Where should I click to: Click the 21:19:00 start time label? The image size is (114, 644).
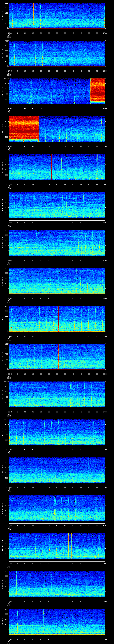click(x=9, y=147)
